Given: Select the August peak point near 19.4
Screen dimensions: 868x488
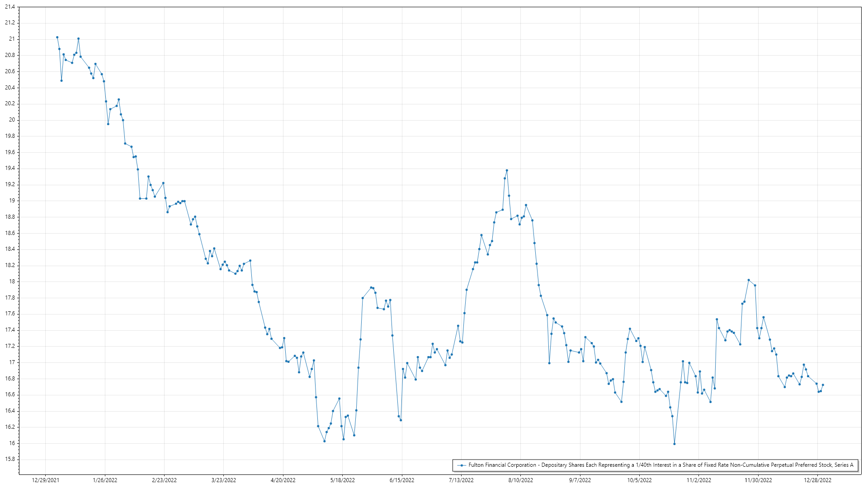Looking at the screenshot, I should click(x=507, y=170).
